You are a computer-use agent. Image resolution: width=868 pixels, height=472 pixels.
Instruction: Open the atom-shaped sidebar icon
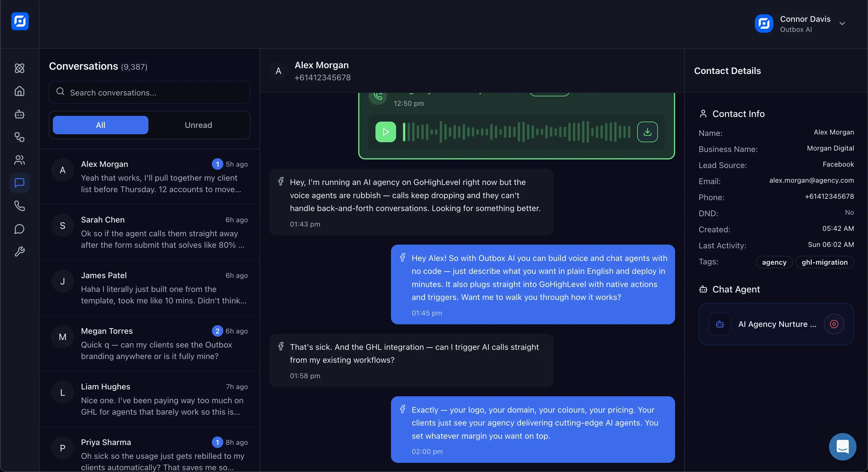pyautogui.click(x=20, y=68)
